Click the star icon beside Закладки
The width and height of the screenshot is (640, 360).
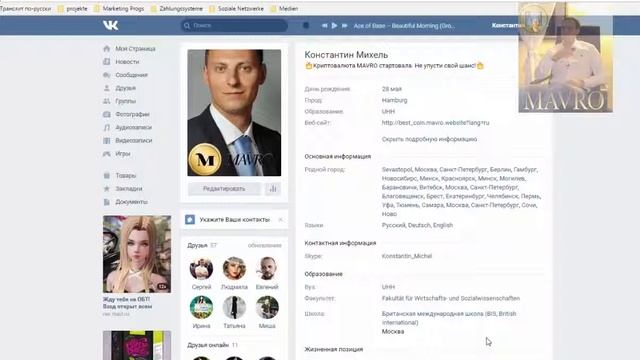pyautogui.click(x=107, y=189)
